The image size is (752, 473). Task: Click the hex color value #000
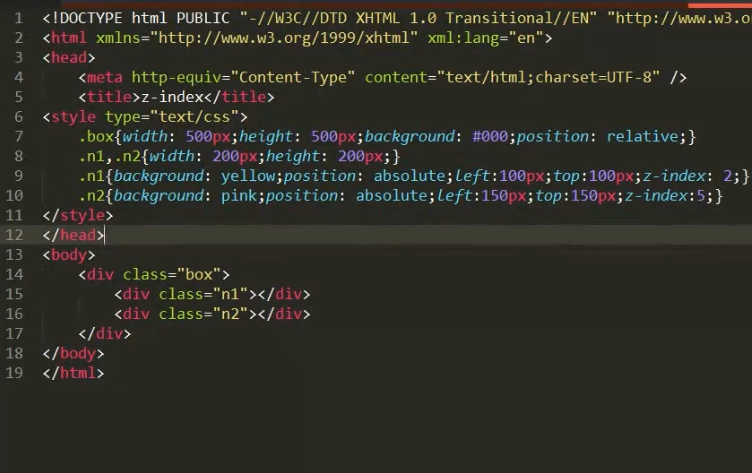tap(490, 137)
